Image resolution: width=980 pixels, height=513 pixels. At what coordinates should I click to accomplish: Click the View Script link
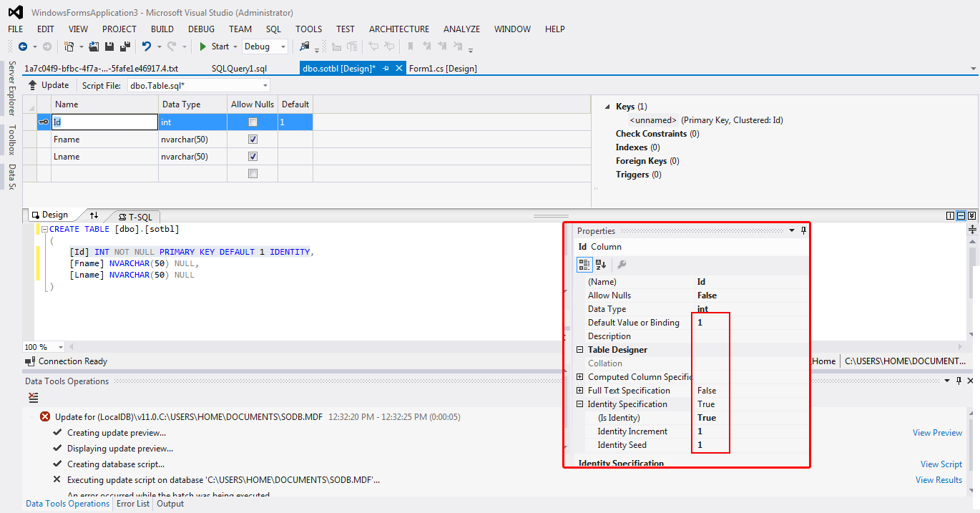(941, 464)
